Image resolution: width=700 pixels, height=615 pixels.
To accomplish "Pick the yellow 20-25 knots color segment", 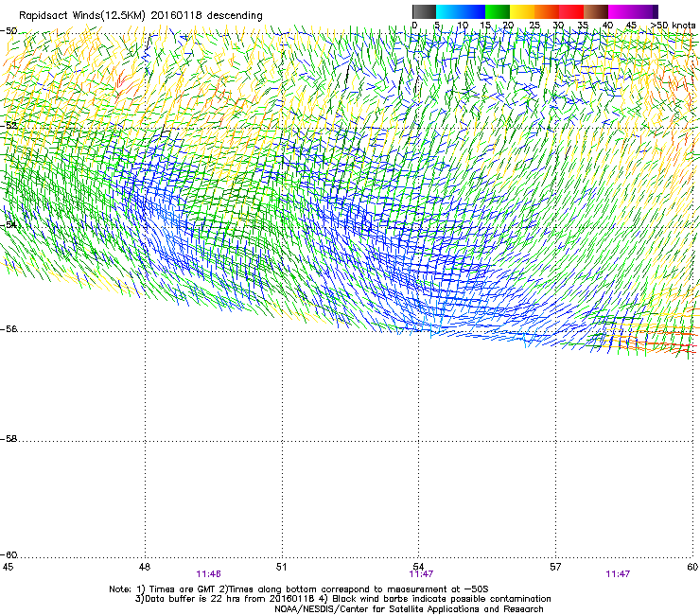I will click(x=522, y=11).
